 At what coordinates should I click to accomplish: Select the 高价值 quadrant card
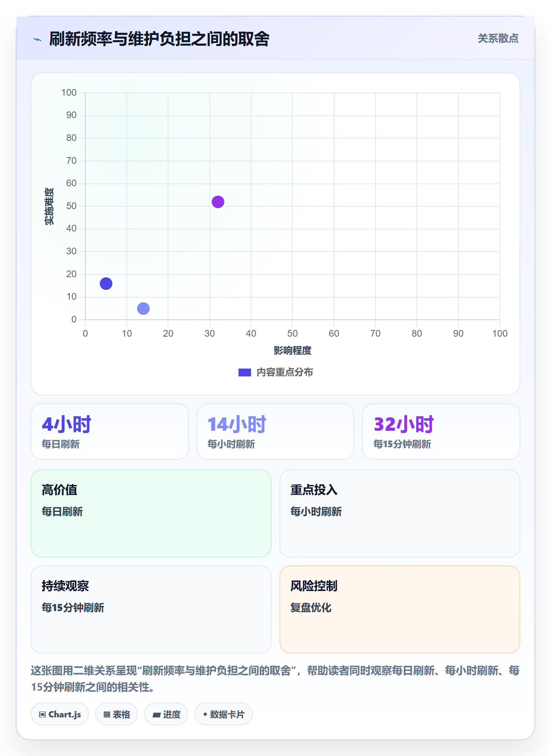click(151, 513)
